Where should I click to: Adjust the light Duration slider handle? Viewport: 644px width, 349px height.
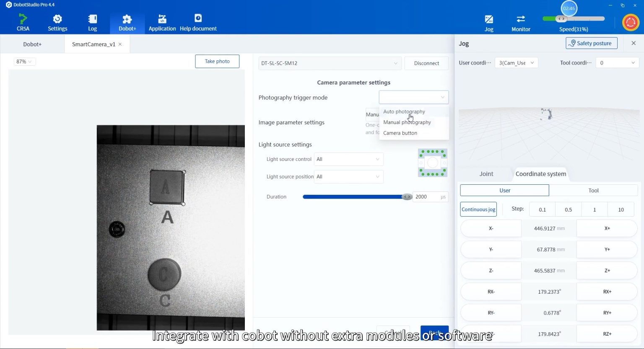tap(407, 197)
